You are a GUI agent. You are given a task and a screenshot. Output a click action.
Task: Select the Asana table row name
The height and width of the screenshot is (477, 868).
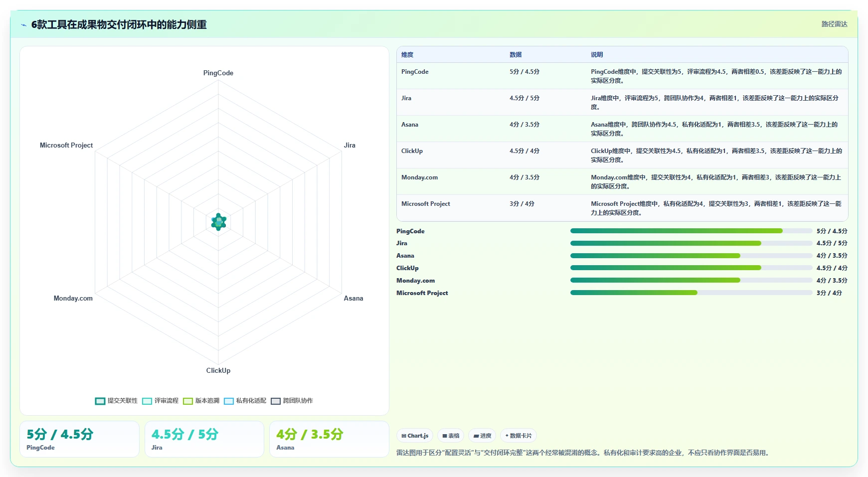(x=410, y=125)
